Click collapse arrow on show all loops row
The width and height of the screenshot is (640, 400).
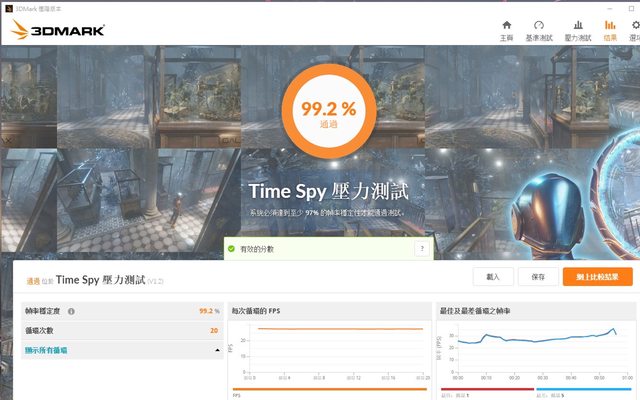[217, 350]
